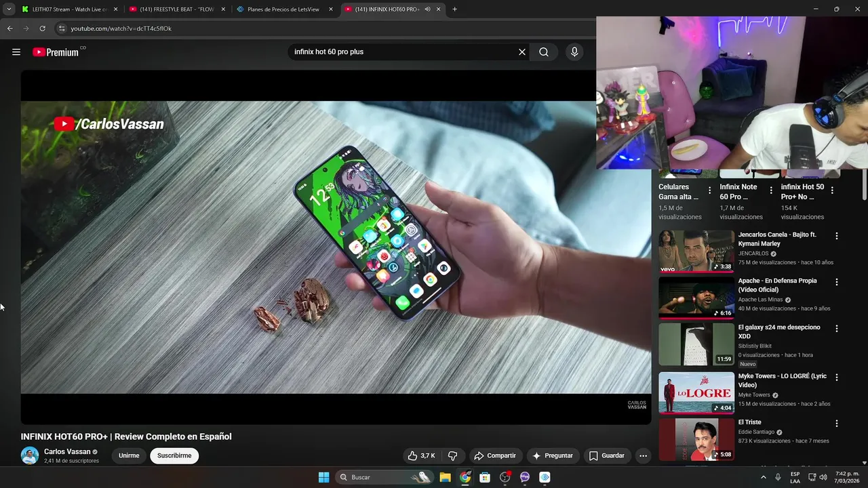This screenshot has width=868, height=488.
Task: Start voice search with the microphone
Action: coord(574,52)
